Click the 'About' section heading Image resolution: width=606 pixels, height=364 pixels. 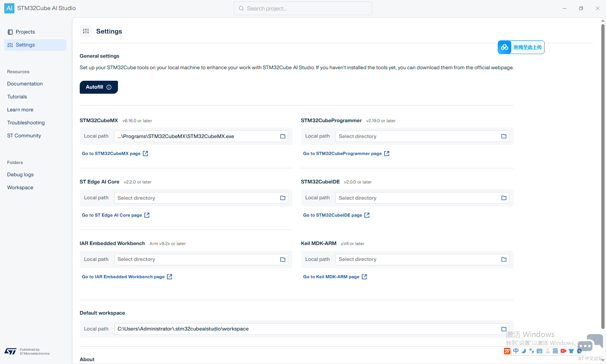coord(87,359)
